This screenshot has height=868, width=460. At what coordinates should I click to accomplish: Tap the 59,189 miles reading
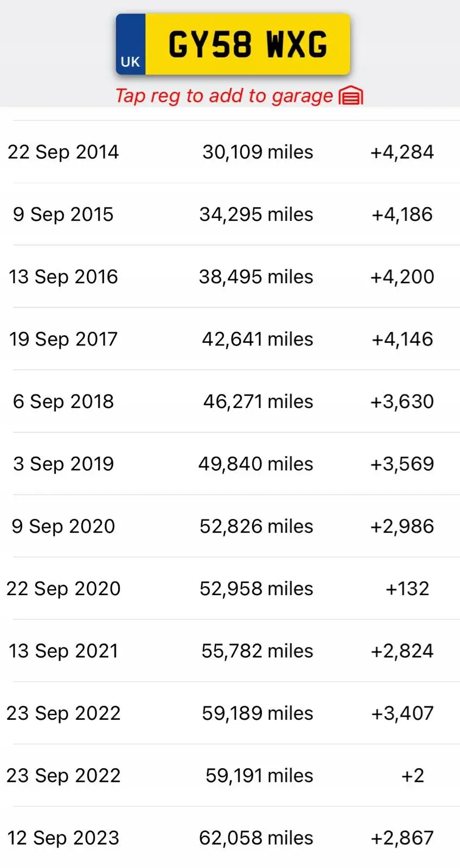click(x=258, y=713)
